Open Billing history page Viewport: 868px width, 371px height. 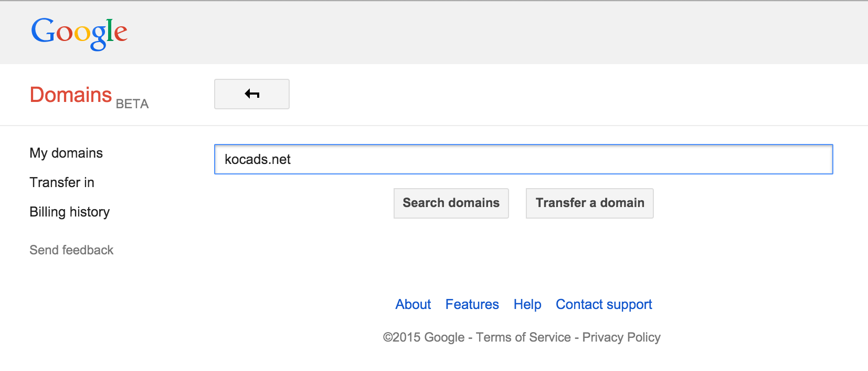(70, 212)
